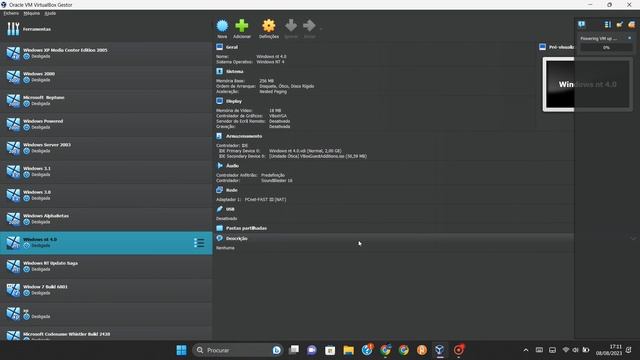Screen dimensions: 640x360
Task: Select the Windows Alphabetas virtual machine
Action: point(106,219)
